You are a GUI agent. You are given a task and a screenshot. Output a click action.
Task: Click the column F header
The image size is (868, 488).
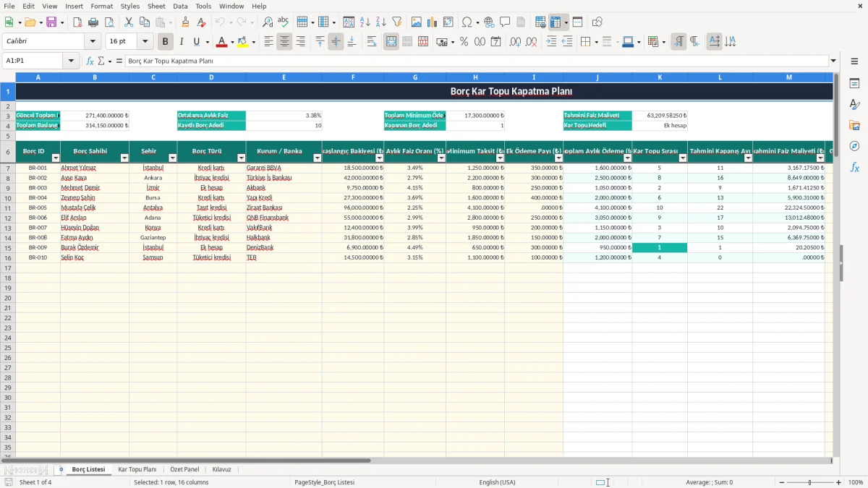click(x=353, y=77)
